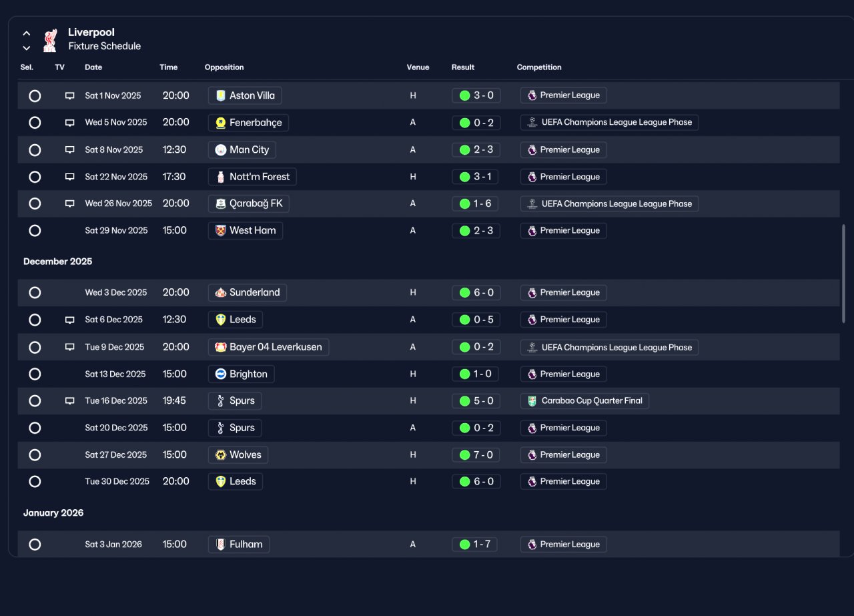Viewport: 854px width, 616px height.
Task: Click the down chevron beside Fixture Schedule
Action: 27,47
